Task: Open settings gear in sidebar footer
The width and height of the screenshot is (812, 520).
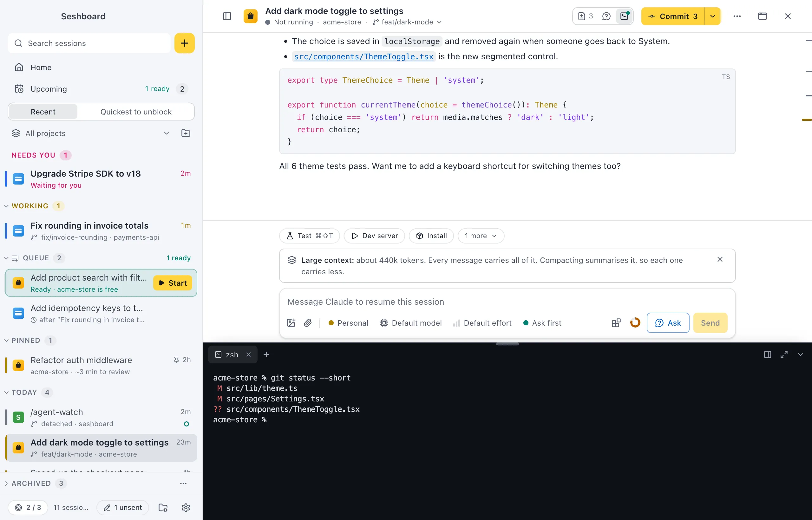Action: click(186, 508)
